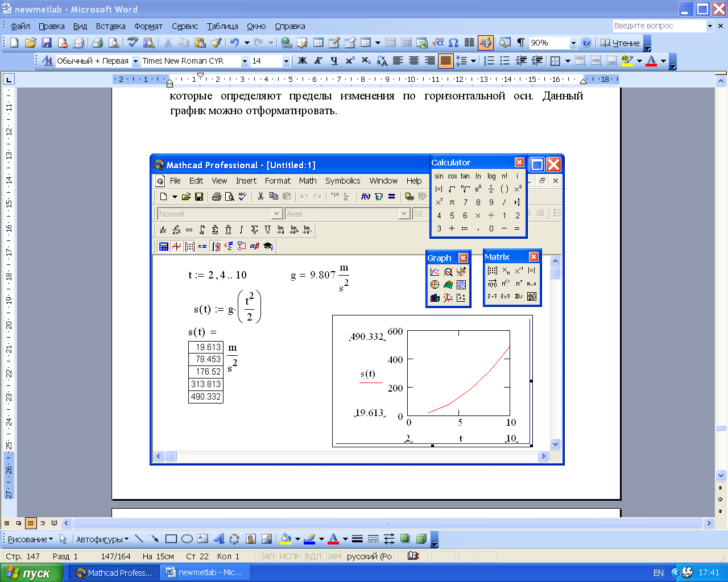Screen dimensions: 728x582
Task: Create a new blank document in Word
Action: pyautogui.click(x=15, y=43)
